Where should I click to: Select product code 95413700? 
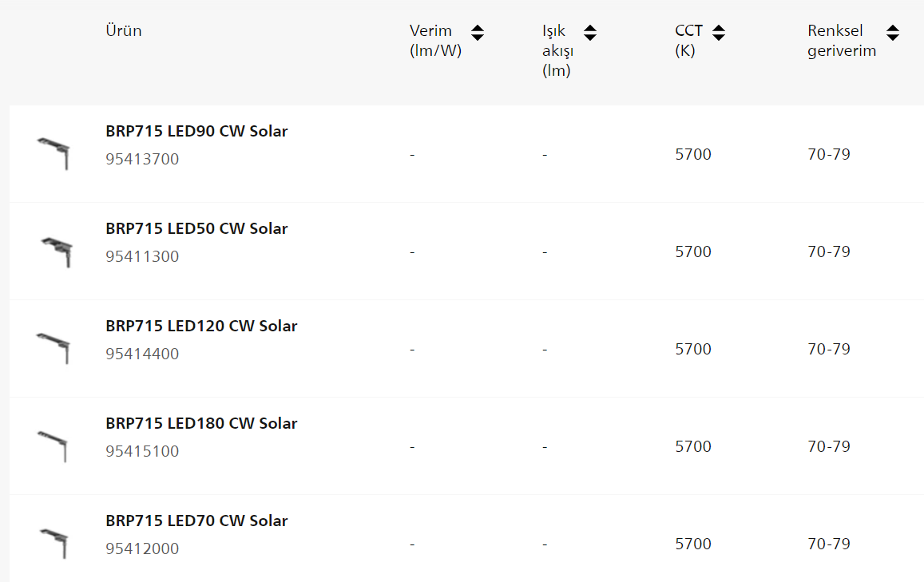point(142,159)
